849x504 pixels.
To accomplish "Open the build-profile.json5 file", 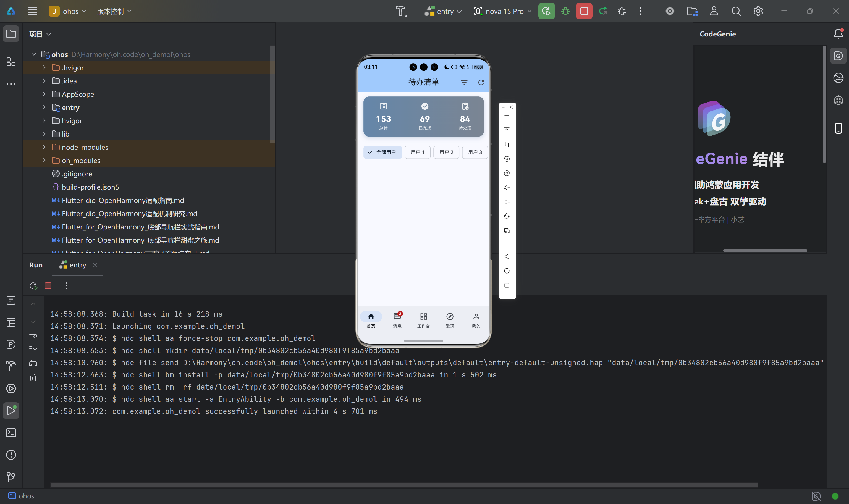I will [90, 187].
